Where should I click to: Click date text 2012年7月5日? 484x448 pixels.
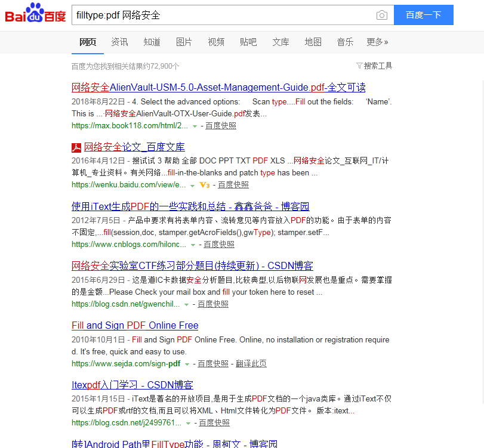tap(95, 220)
